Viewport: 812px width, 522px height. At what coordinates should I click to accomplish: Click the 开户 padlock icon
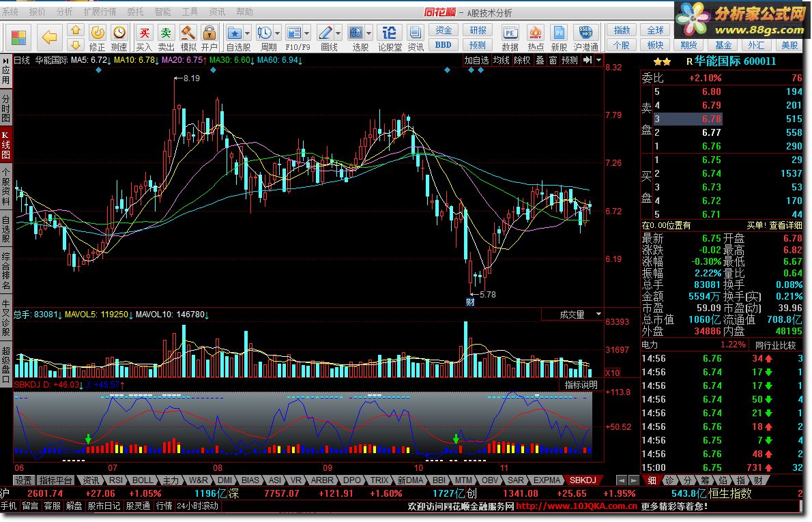click(x=209, y=33)
